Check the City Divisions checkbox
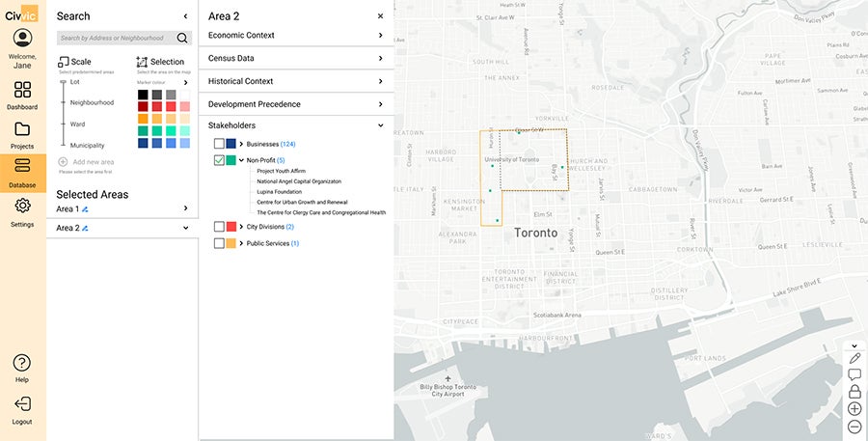The height and width of the screenshot is (441, 868). tap(219, 227)
